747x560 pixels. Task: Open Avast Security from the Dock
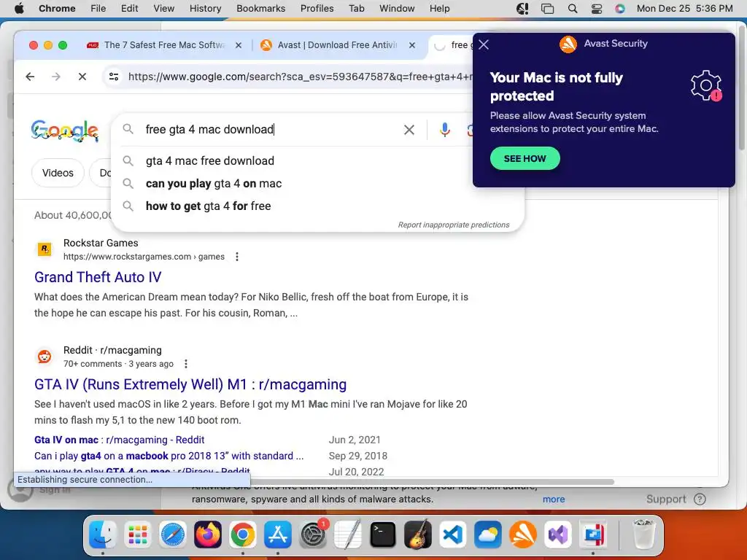tap(523, 534)
